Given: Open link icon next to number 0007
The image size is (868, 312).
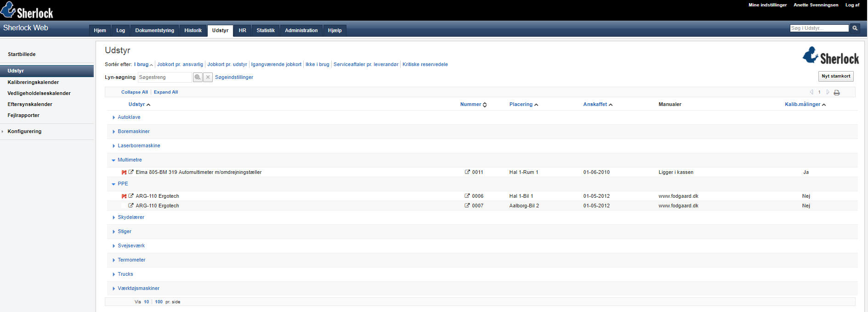Looking at the screenshot, I should pyautogui.click(x=467, y=206).
